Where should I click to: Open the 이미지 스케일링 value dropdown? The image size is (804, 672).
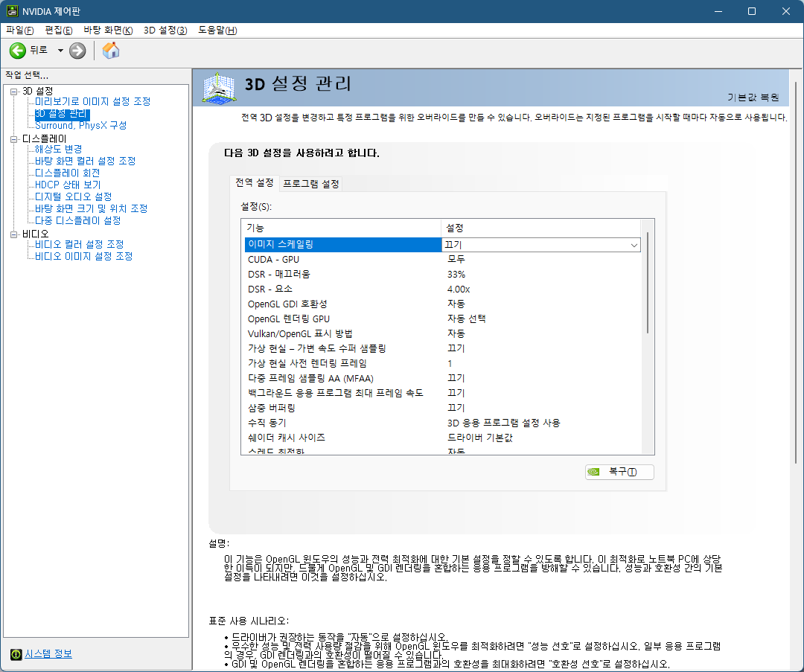[x=634, y=245]
